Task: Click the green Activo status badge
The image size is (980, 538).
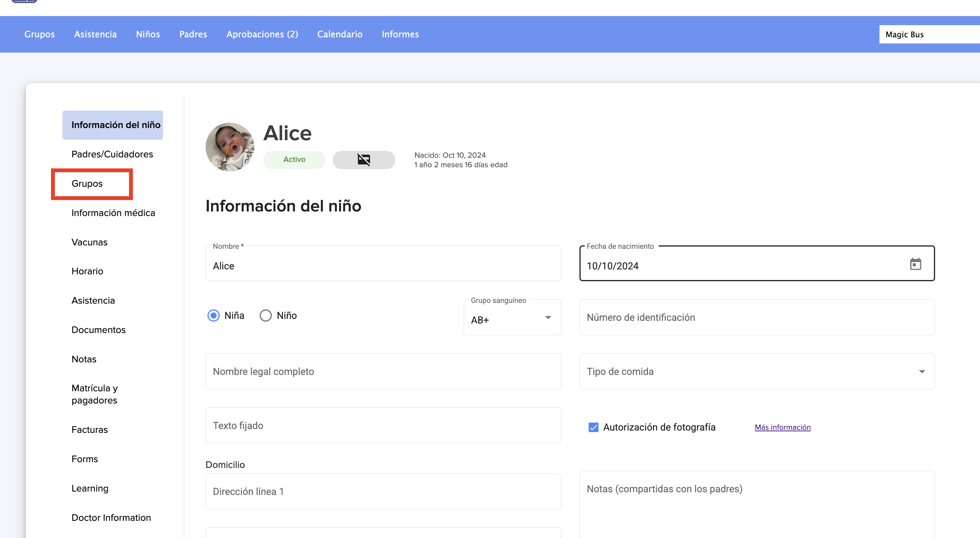Action: [x=294, y=160]
